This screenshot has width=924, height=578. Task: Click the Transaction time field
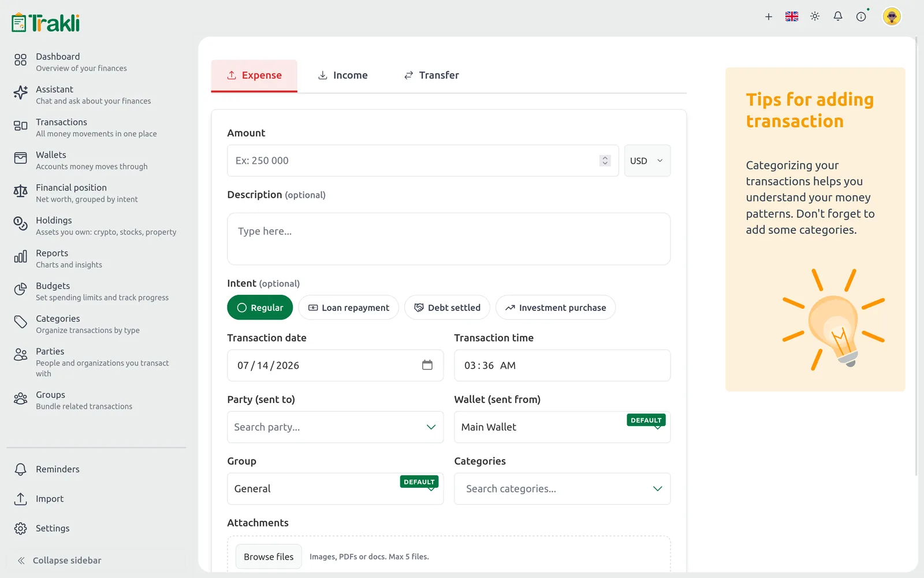click(x=562, y=365)
